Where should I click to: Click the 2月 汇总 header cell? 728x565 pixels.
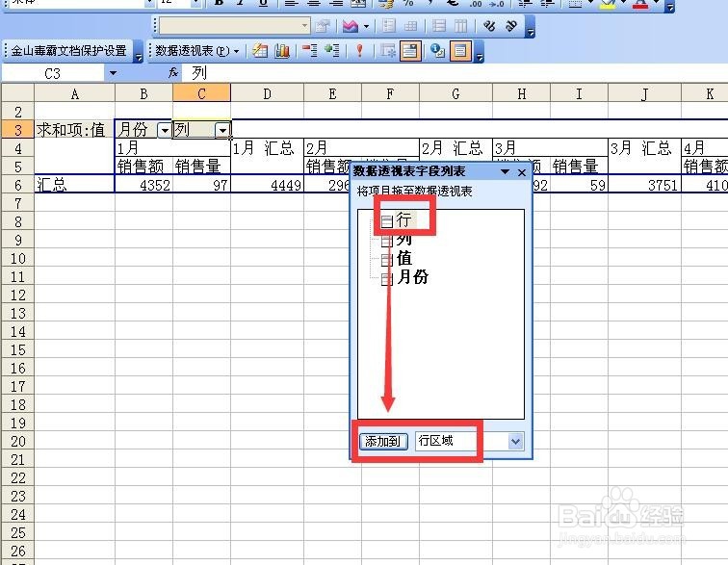(x=455, y=148)
